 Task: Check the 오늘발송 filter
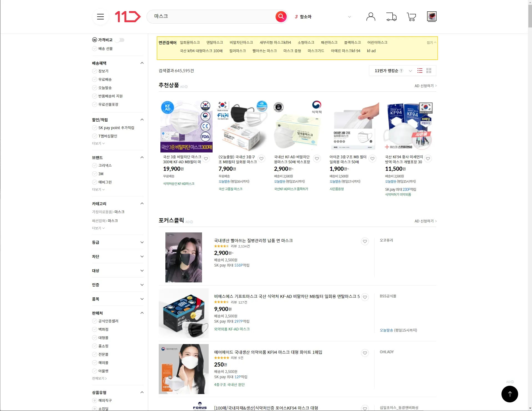[x=95, y=88]
